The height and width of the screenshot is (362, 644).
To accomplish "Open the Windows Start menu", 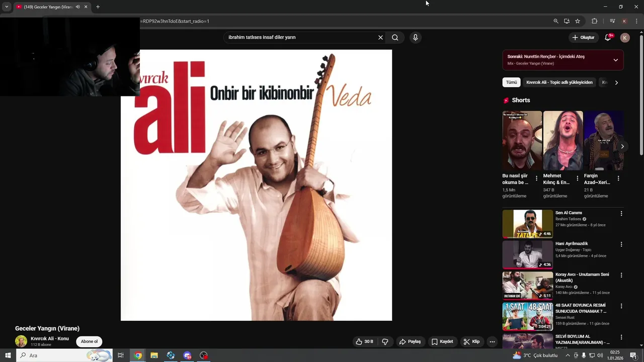I will pos(8,355).
